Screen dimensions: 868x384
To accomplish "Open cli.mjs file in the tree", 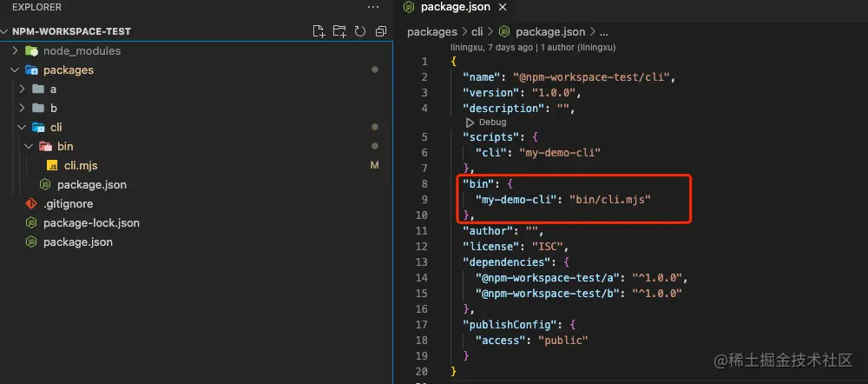I will (81, 166).
